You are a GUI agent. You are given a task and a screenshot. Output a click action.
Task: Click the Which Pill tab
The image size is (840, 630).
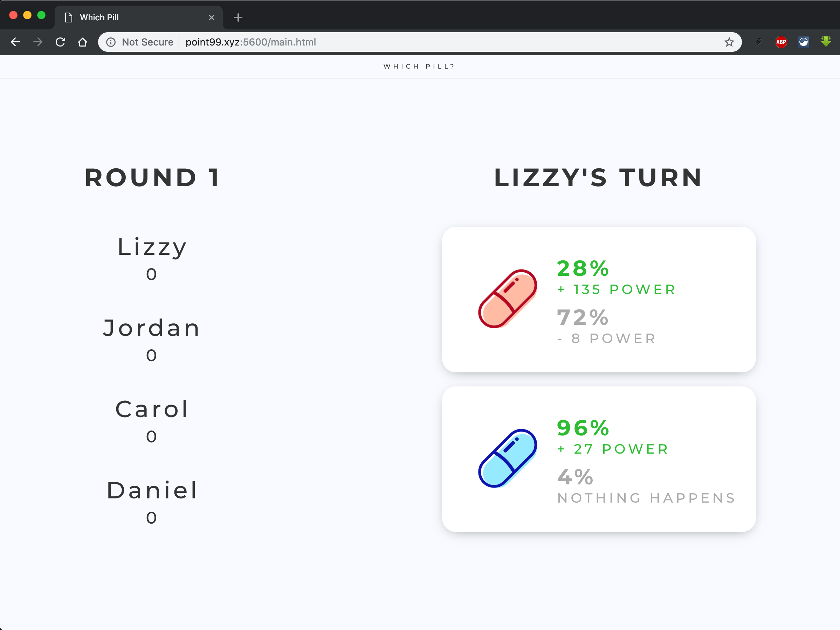[x=139, y=17]
